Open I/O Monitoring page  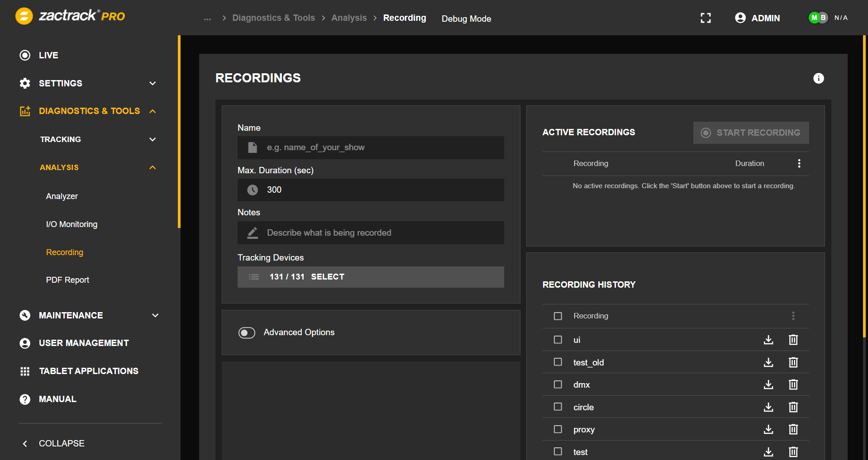(x=72, y=224)
